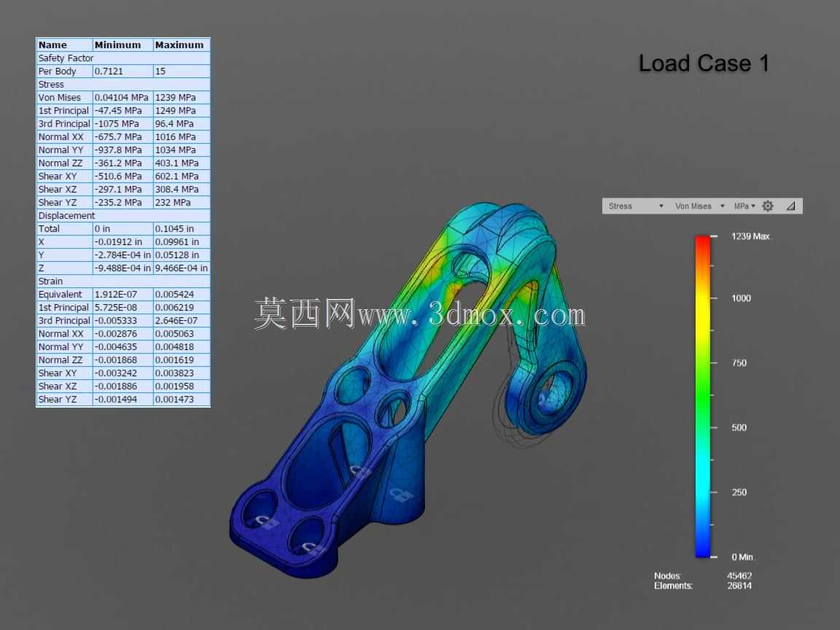Screen dimensions: 840x630
Task: Select the Minimum column header
Action: (x=122, y=45)
